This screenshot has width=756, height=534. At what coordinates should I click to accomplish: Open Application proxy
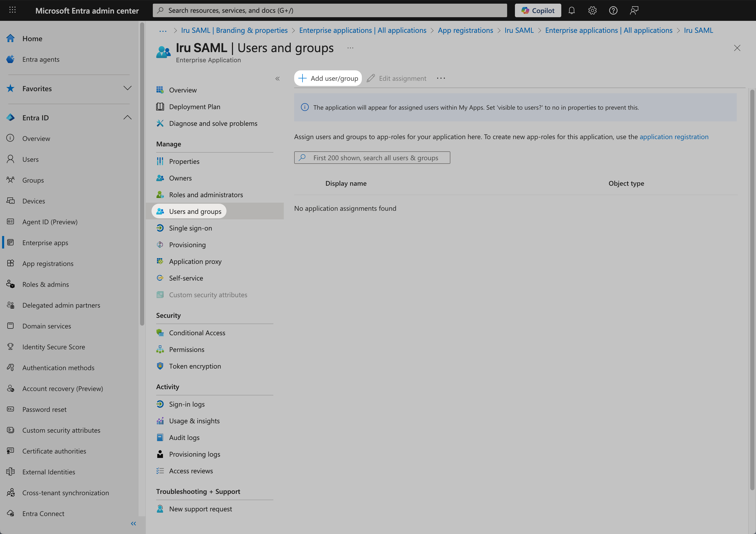[195, 262]
